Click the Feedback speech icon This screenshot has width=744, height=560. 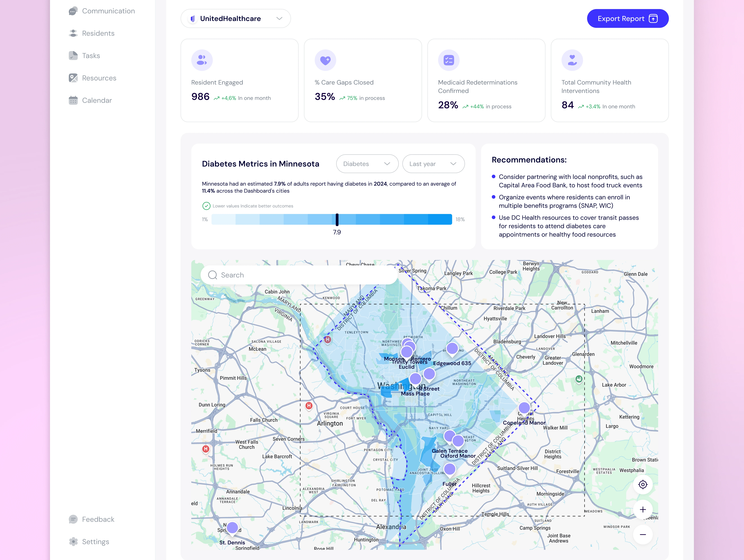tap(73, 519)
